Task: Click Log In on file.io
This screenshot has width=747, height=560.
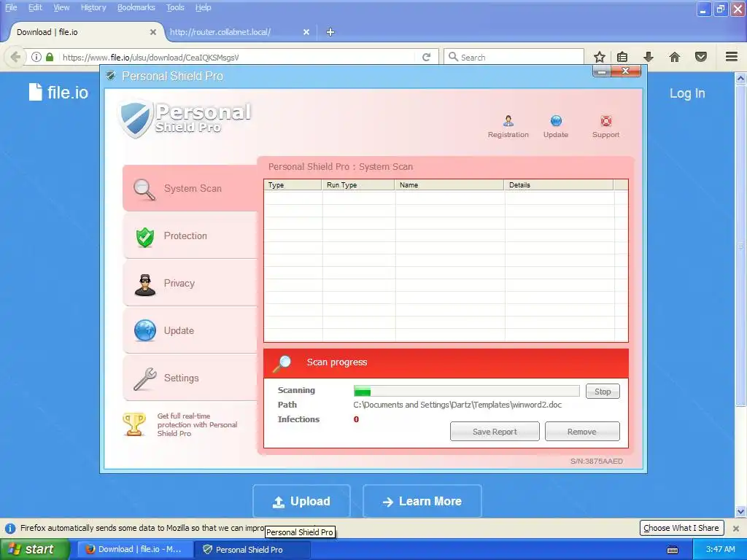Action: [687, 93]
